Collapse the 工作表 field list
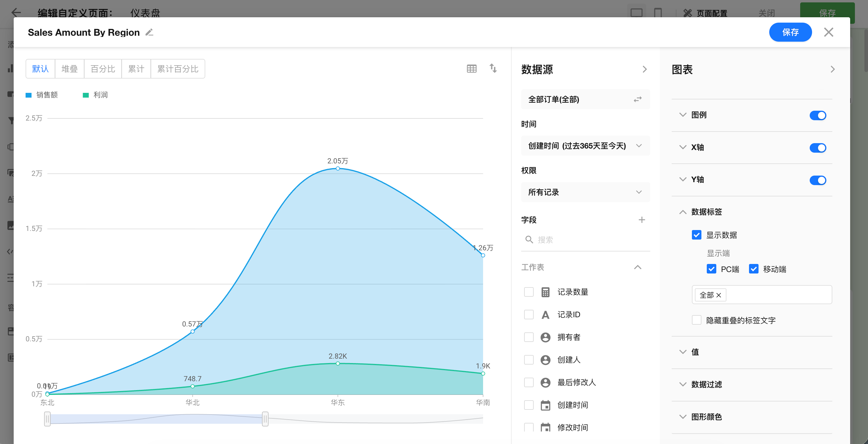 click(637, 267)
